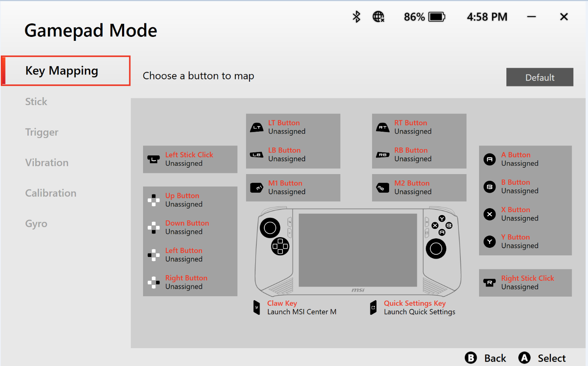
Task: Select the Up Button mapping entry
Action: tap(190, 200)
